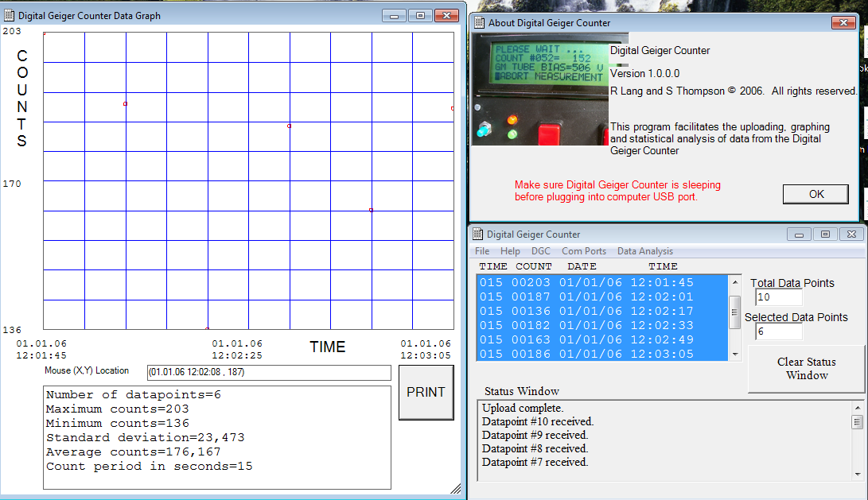This screenshot has height=500, width=868.
Task: Click the data list's scroll up arrow
Action: [735, 282]
